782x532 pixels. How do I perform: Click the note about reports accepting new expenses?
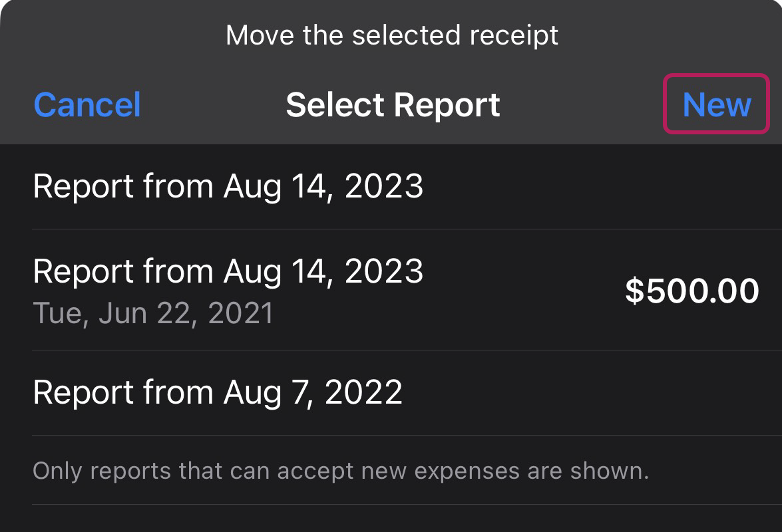pyautogui.click(x=341, y=471)
